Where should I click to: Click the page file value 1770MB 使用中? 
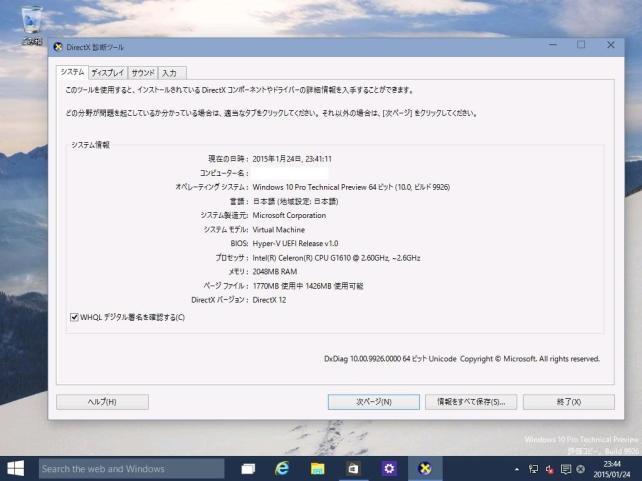click(308, 286)
